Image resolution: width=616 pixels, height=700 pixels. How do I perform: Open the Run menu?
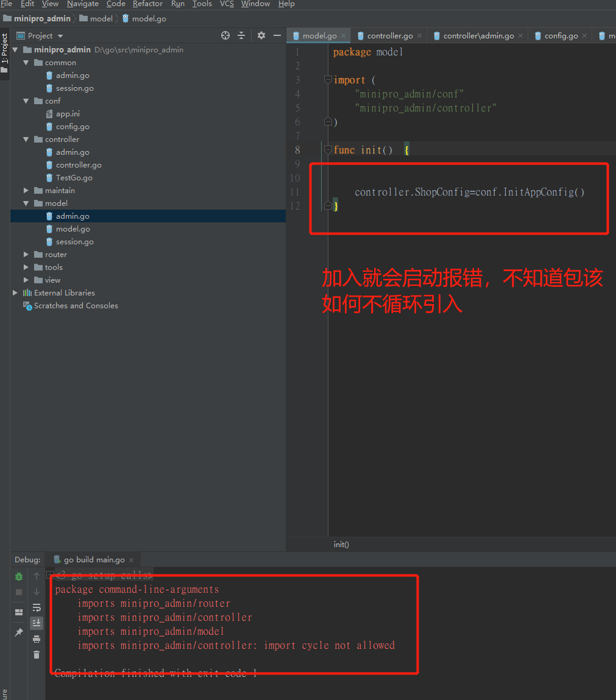coord(178,4)
